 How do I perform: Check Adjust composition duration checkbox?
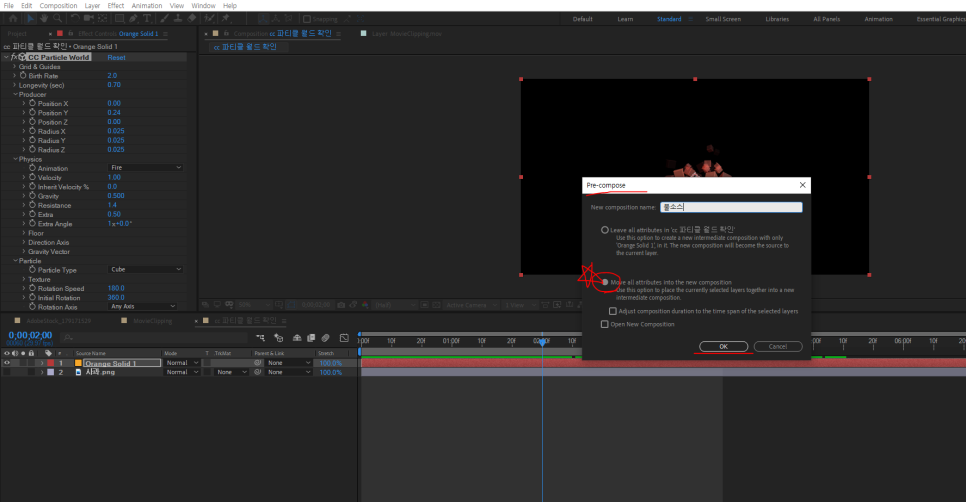pyautogui.click(x=612, y=311)
